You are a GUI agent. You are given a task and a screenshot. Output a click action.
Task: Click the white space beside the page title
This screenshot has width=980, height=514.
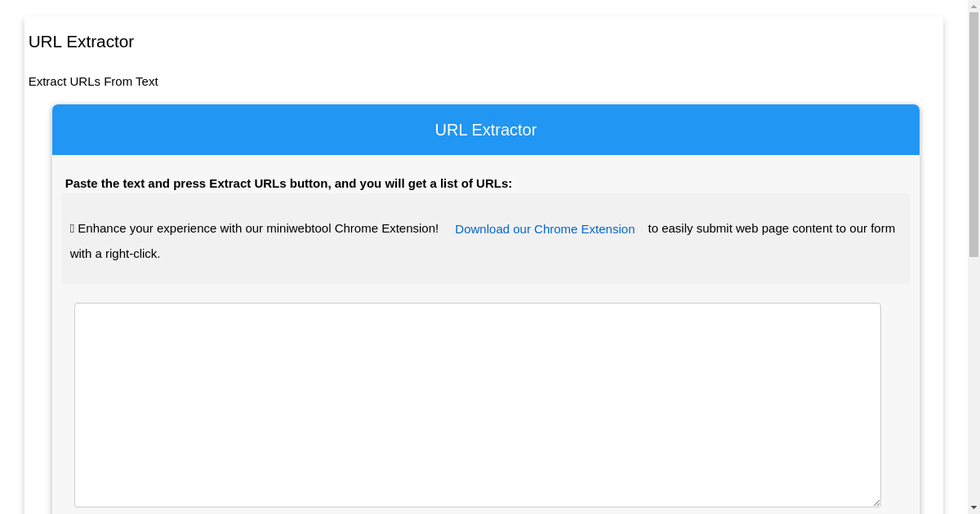490,41
